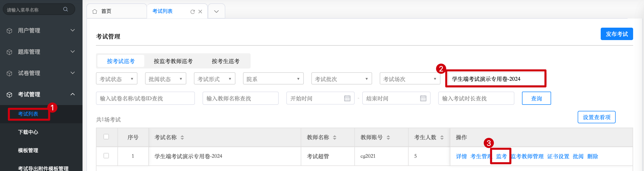
Task: Close the 考试列表 tab
Action: pos(200,12)
